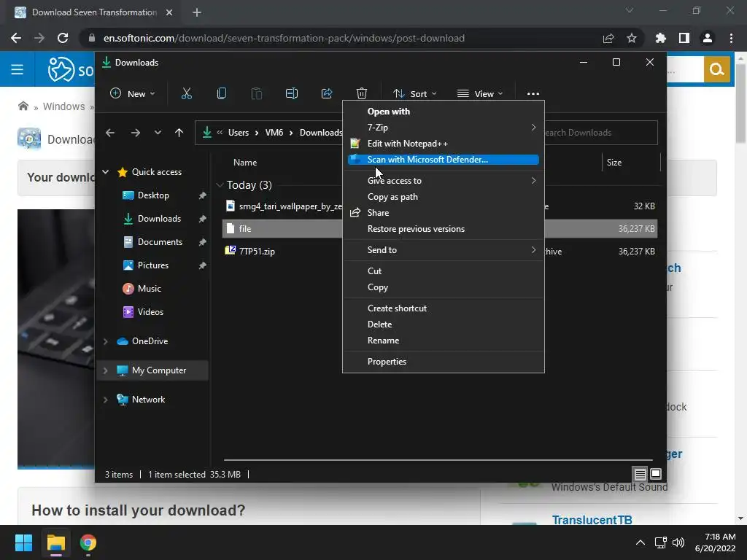Open the View dropdown
Viewport: 747px width, 560px height.
click(x=480, y=94)
